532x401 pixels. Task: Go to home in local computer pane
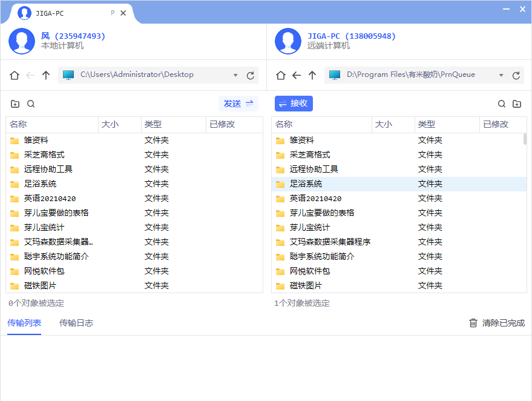[x=15, y=75]
